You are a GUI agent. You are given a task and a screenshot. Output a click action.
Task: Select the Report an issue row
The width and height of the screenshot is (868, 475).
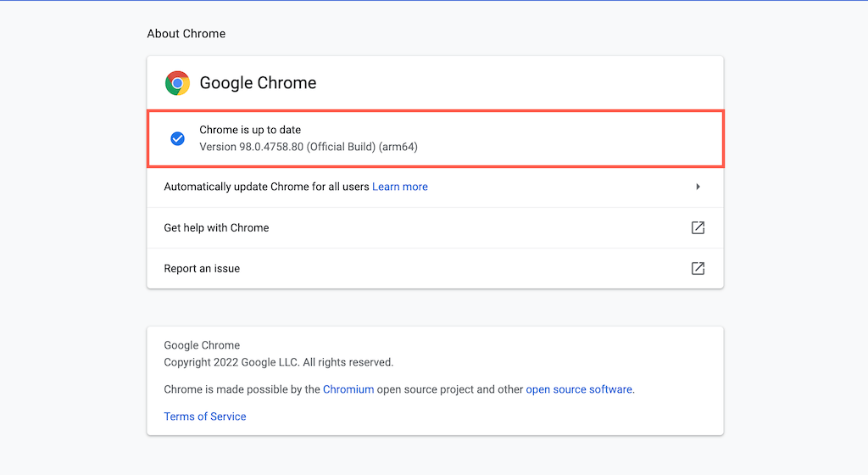435,269
